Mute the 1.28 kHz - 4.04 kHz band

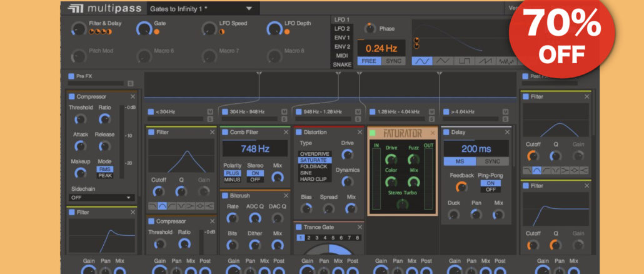point(431,112)
